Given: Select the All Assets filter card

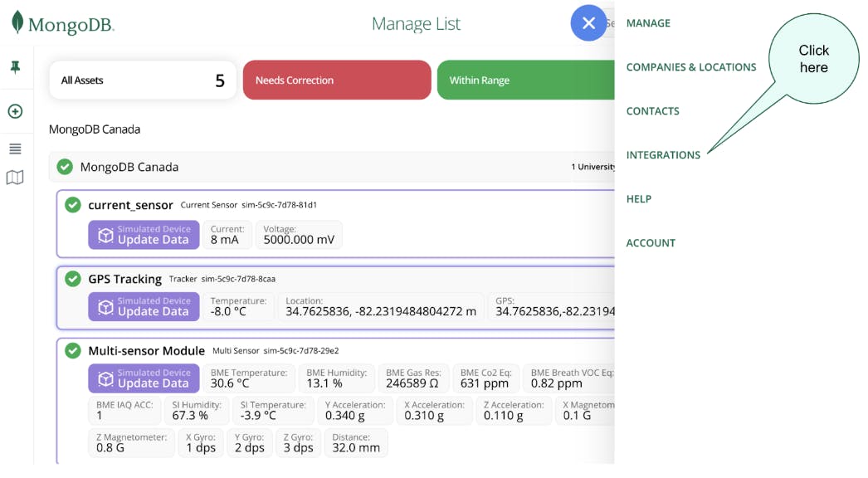Looking at the screenshot, I should pyautogui.click(x=142, y=80).
